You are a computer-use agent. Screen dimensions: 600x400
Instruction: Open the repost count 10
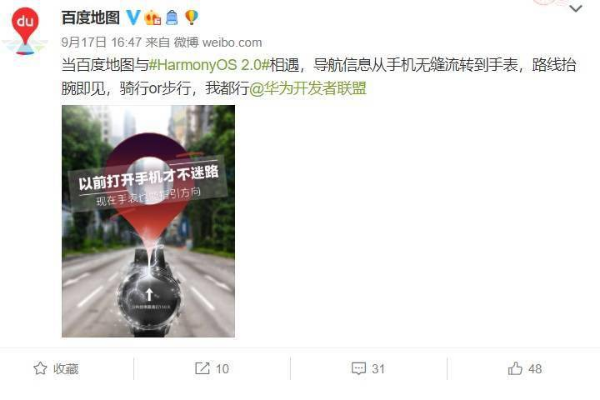click(222, 369)
